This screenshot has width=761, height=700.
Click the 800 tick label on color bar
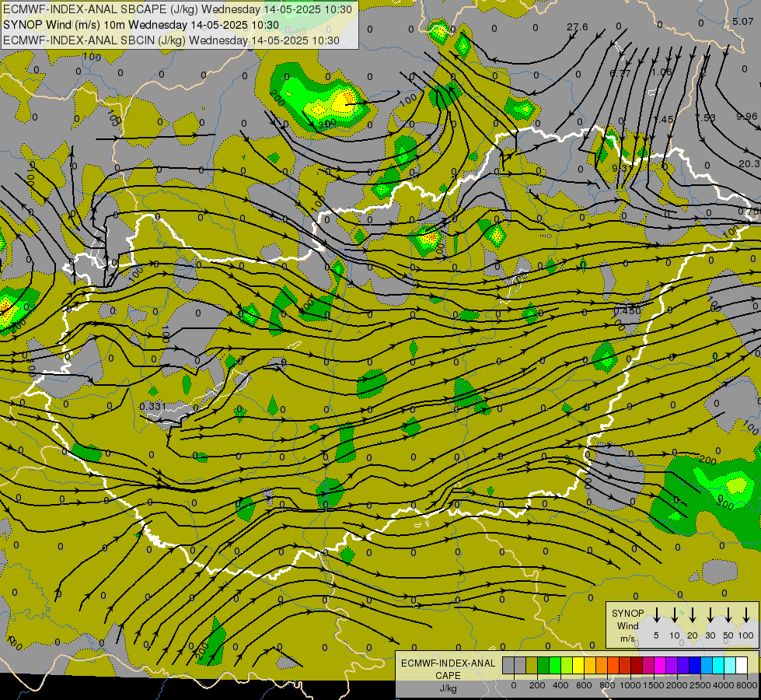click(607, 685)
